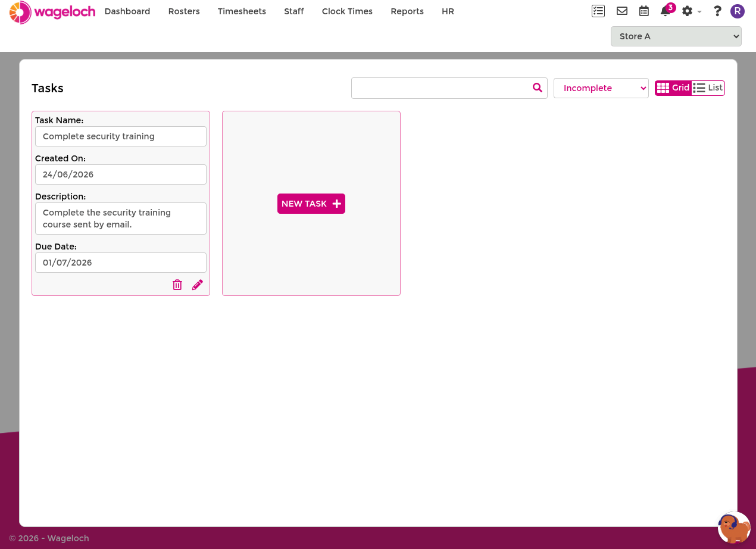Click the 'Task Name:' label
The height and width of the screenshot is (549, 756).
[x=59, y=120]
